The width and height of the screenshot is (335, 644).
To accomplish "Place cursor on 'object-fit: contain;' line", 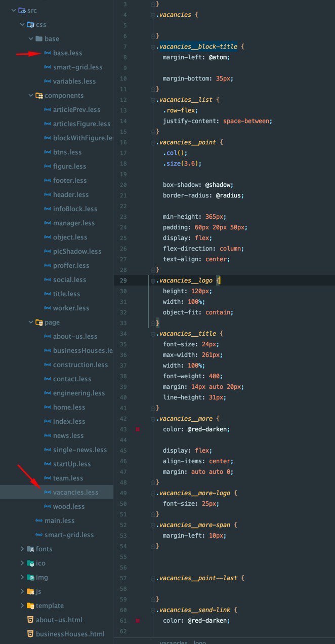I will [198, 312].
